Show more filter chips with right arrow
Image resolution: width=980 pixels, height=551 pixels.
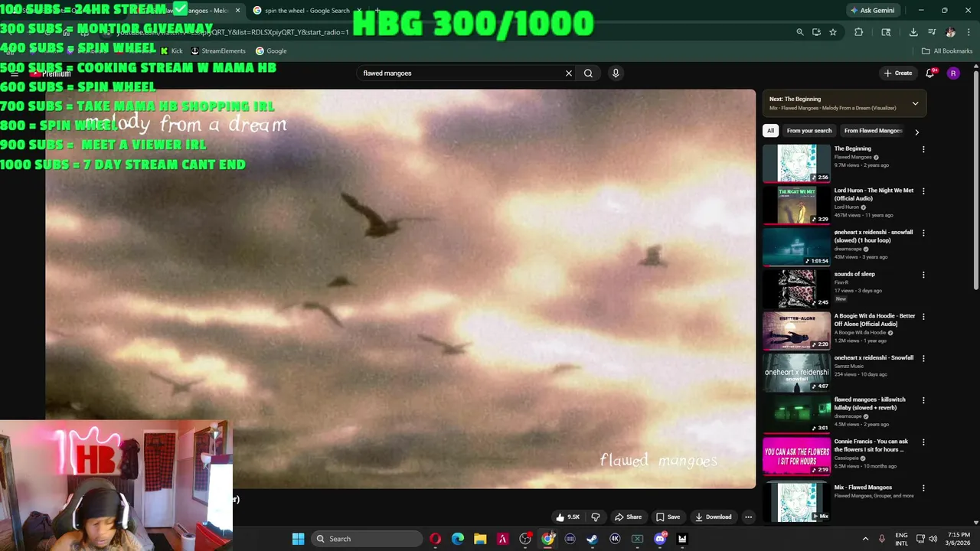(x=916, y=132)
